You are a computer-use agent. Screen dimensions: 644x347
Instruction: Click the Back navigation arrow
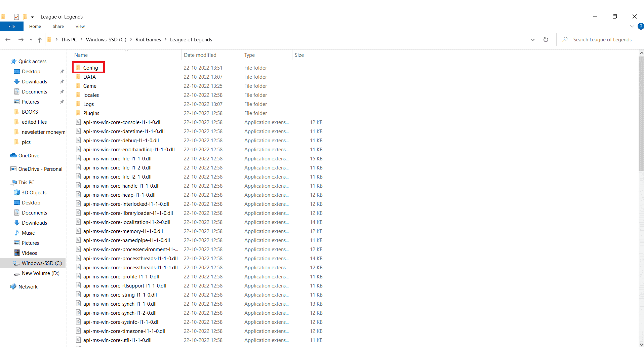pos(8,40)
